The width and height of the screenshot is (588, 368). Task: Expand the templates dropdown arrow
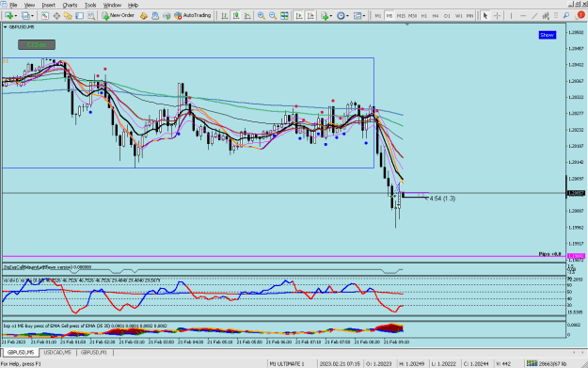[x=364, y=16]
